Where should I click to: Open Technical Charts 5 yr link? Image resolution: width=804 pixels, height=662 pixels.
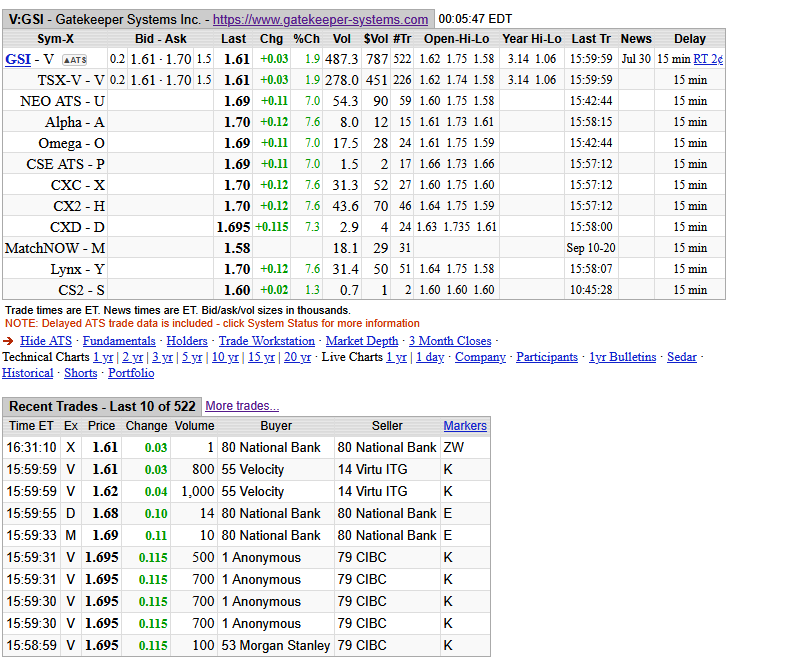192,357
